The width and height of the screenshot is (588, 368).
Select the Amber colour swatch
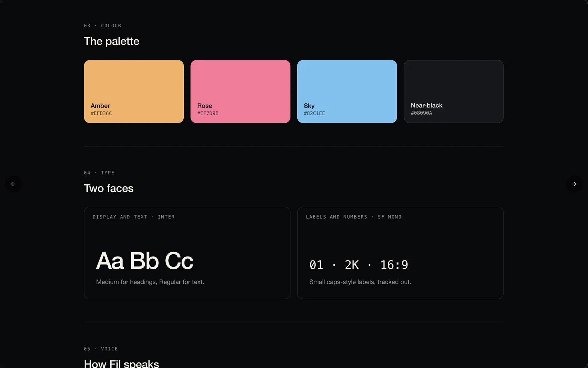(x=134, y=92)
